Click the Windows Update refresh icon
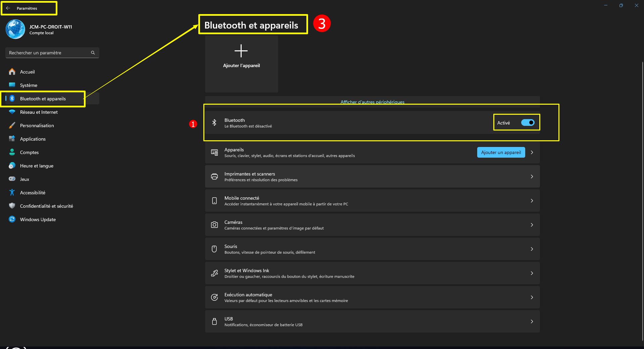This screenshot has height=349, width=644. (x=12, y=219)
